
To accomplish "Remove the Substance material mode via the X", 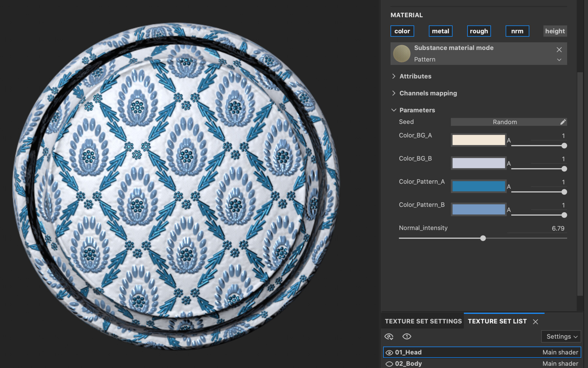I will point(559,50).
